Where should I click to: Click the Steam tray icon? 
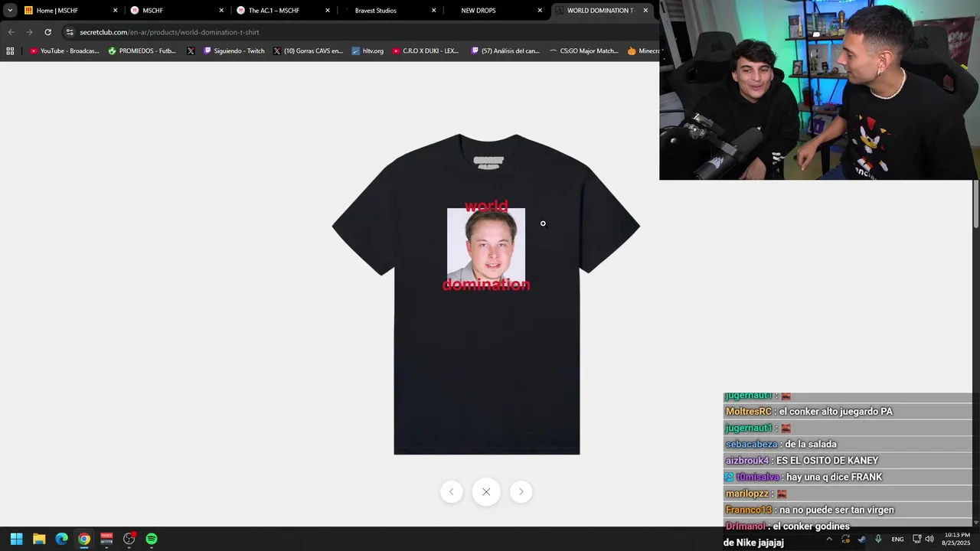[x=862, y=539]
